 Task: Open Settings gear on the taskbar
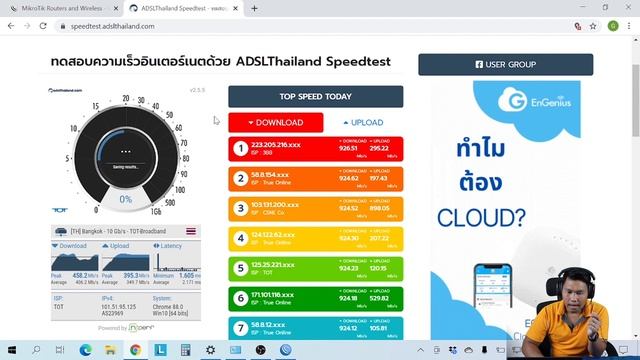pyautogui.click(x=211, y=350)
